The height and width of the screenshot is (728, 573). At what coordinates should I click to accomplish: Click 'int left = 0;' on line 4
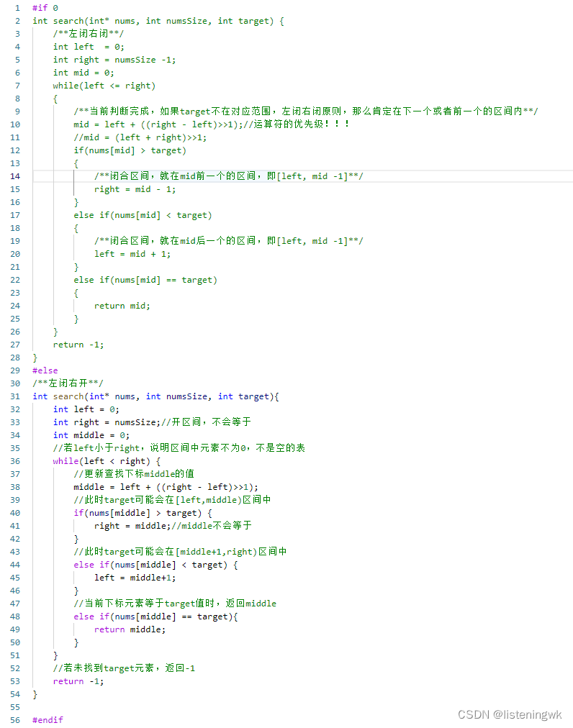click(89, 47)
